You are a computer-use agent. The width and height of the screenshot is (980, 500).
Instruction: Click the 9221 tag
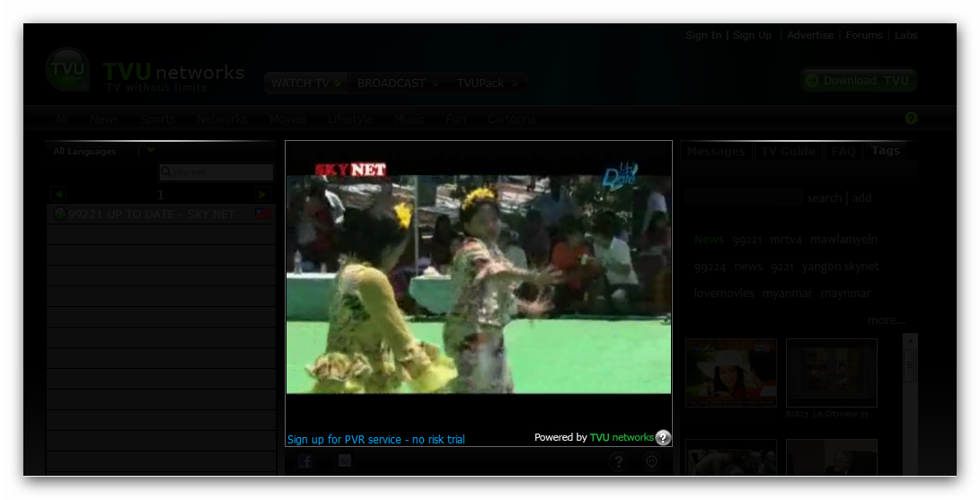point(781,268)
